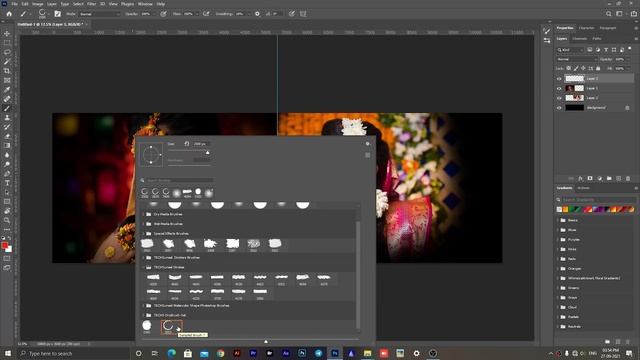
Task: Toggle visibility of the selected layer
Action: click(x=559, y=78)
